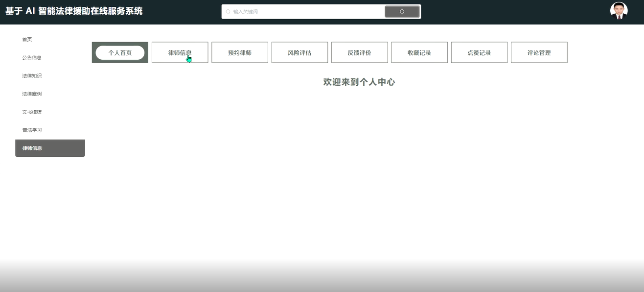Open the user avatar profile picture
This screenshot has width=644, height=292.
[x=619, y=11]
